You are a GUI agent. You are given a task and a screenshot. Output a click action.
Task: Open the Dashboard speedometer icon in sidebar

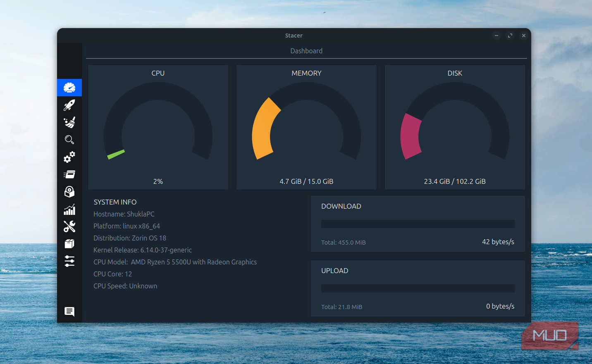tap(69, 88)
